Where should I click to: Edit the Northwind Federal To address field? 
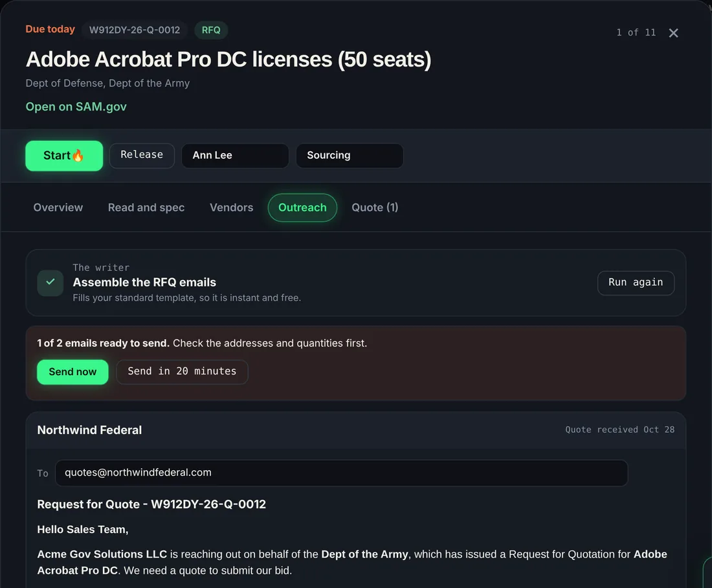tap(342, 473)
